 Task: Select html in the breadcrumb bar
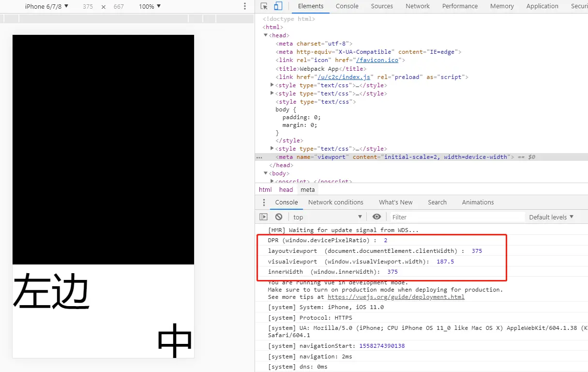click(x=265, y=190)
